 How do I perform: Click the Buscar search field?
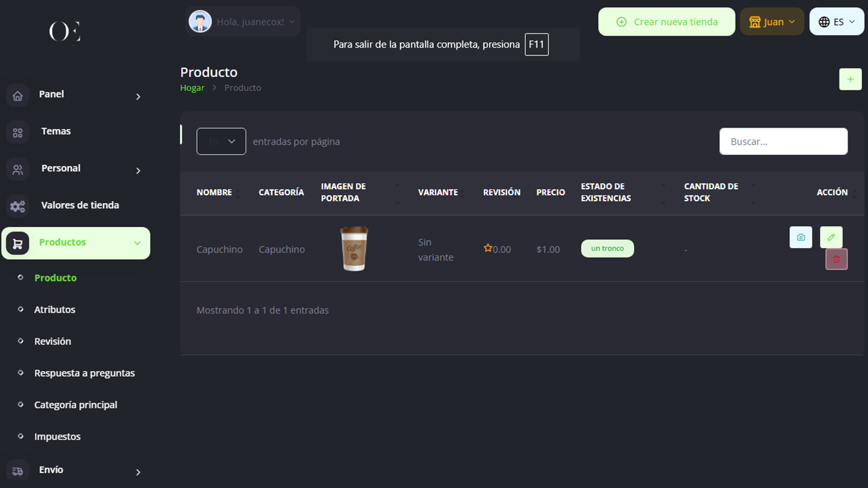[783, 141]
